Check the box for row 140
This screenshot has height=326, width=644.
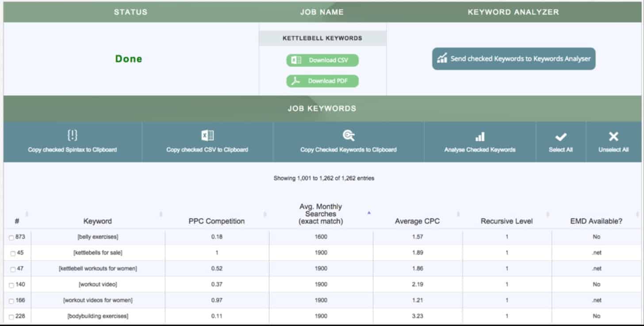click(11, 285)
